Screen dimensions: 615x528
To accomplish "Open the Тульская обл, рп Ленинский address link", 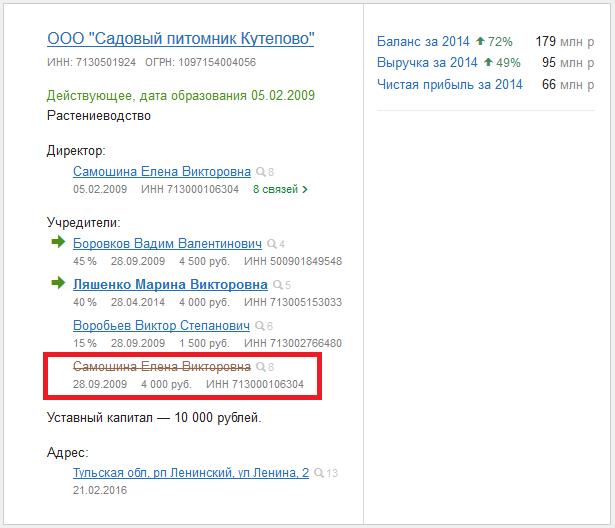I will coord(191,472).
